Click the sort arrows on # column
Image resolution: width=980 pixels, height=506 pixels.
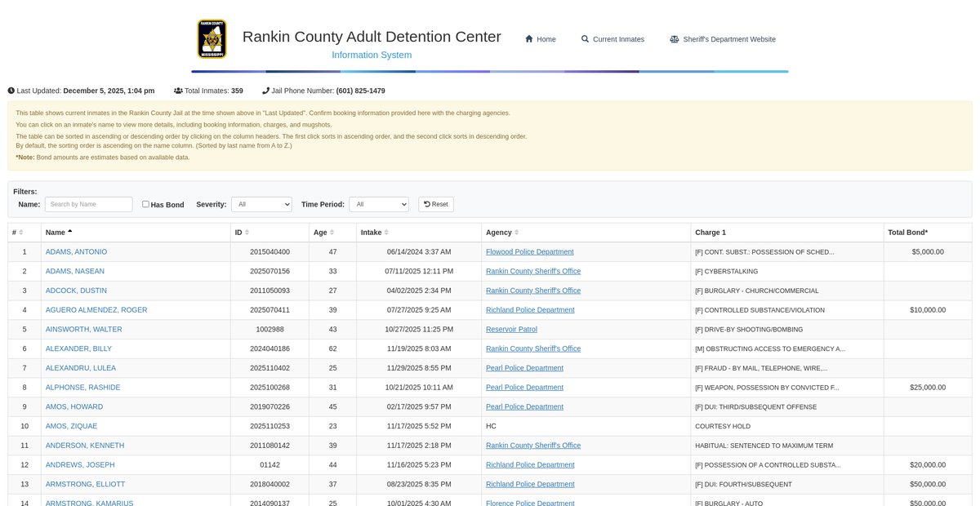coord(21,233)
